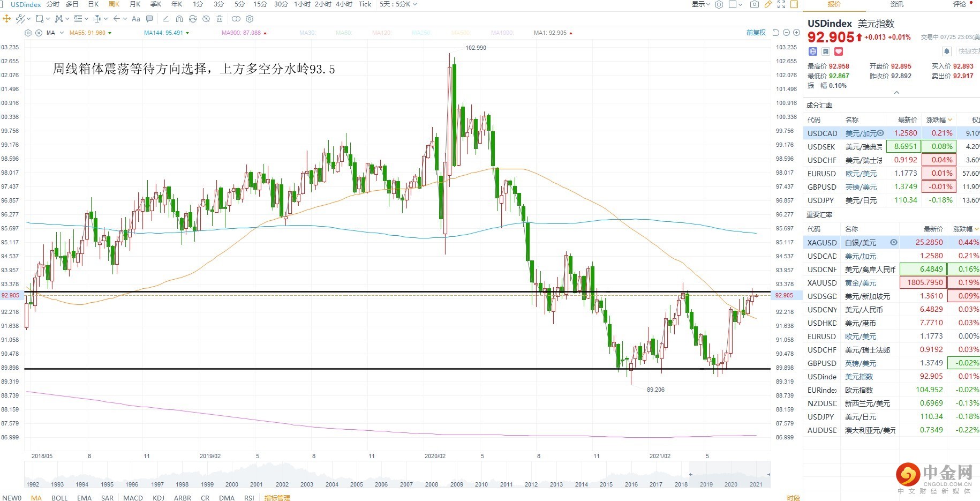Click the lock drawings icon in the toolbar
The width and height of the screenshot is (980, 501).
click(x=193, y=19)
